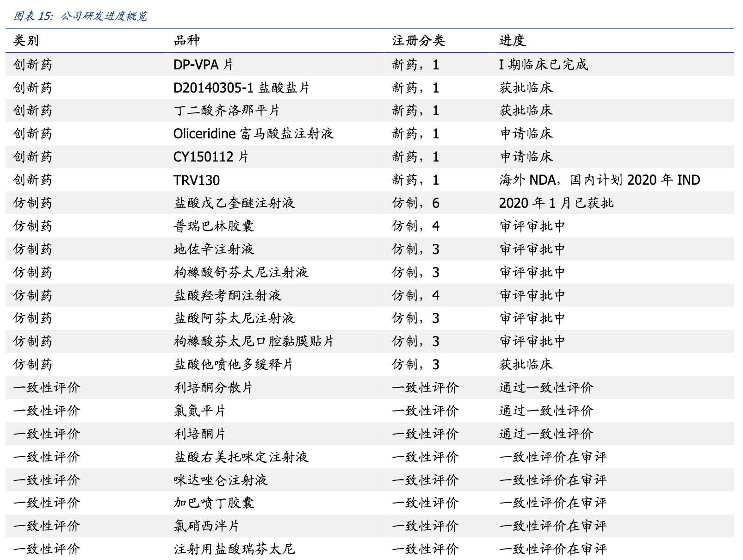This screenshot has width=743, height=560.
Task: Click '海外 NDA，国内计划 2020 年 IND' progress text
Action: coord(600,180)
